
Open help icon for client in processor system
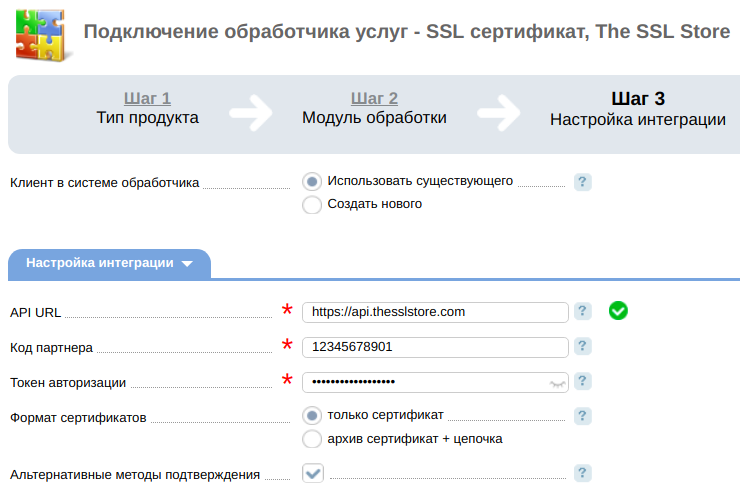pyautogui.click(x=582, y=182)
